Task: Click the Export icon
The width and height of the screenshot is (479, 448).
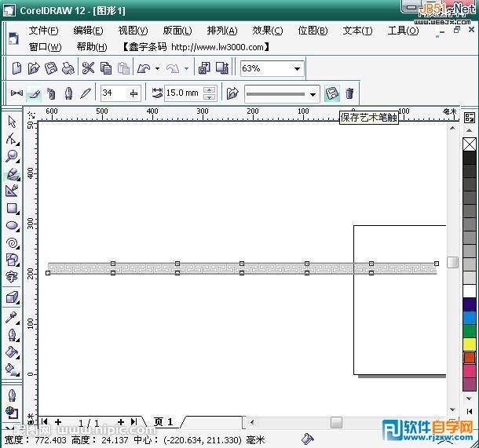Action: (222, 68)
